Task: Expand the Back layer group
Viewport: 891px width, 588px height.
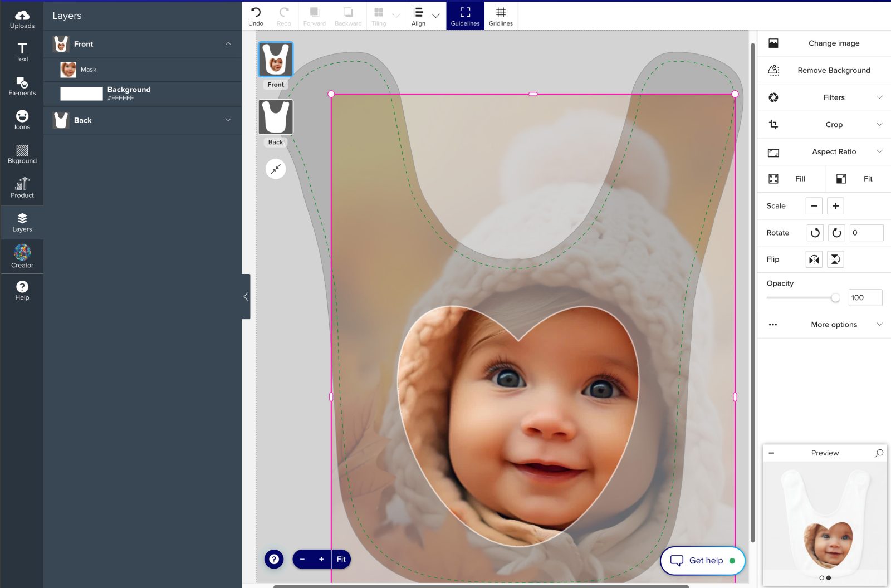Action: click(228, 120)
